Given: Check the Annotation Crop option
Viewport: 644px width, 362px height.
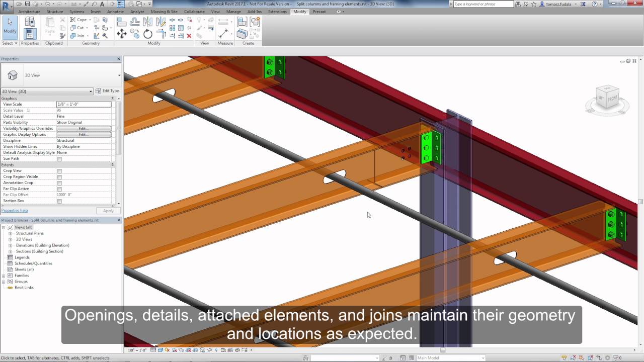Looking at the screenshot, I should click(x=59, y=183).
